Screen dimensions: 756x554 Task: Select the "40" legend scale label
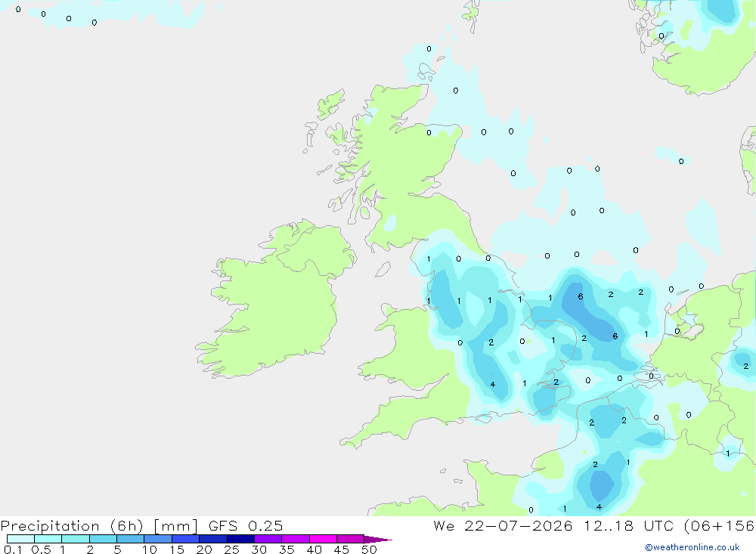coord(314,549)
